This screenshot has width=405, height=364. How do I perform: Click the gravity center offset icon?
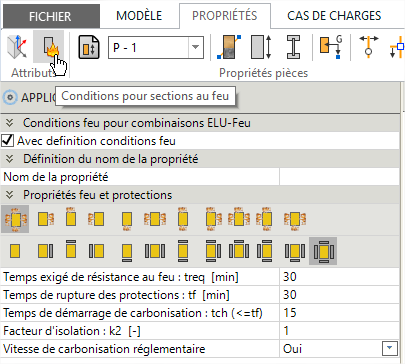click(x=331, y=47)
